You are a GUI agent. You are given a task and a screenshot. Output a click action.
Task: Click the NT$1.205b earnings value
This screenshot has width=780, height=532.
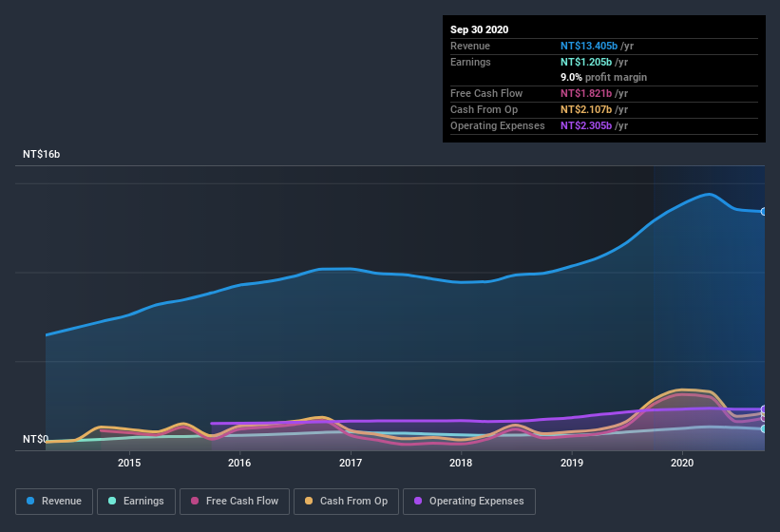coord(586,62)
